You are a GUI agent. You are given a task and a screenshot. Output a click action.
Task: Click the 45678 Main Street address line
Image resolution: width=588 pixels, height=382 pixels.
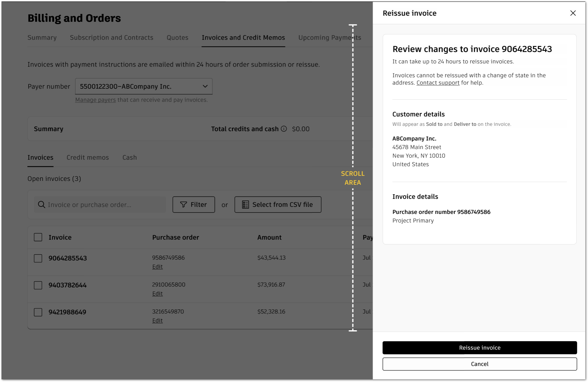coord(417,147)
